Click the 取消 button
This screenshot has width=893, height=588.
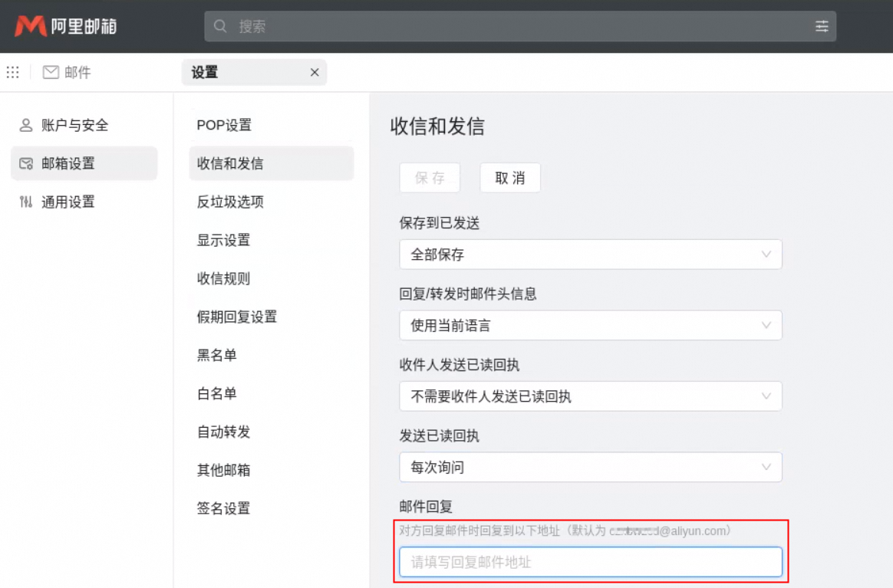tap(510, 178)
